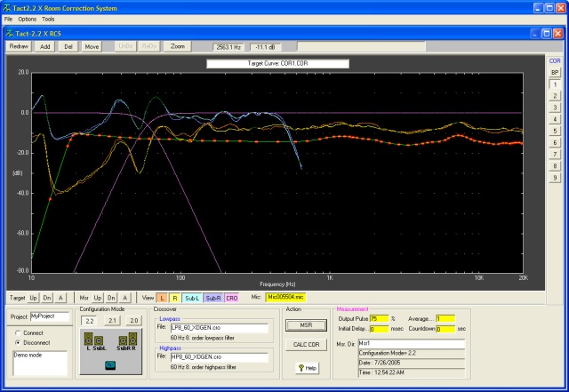Select the Connect radio button
569x392 pixels.
tap(18, 332)
